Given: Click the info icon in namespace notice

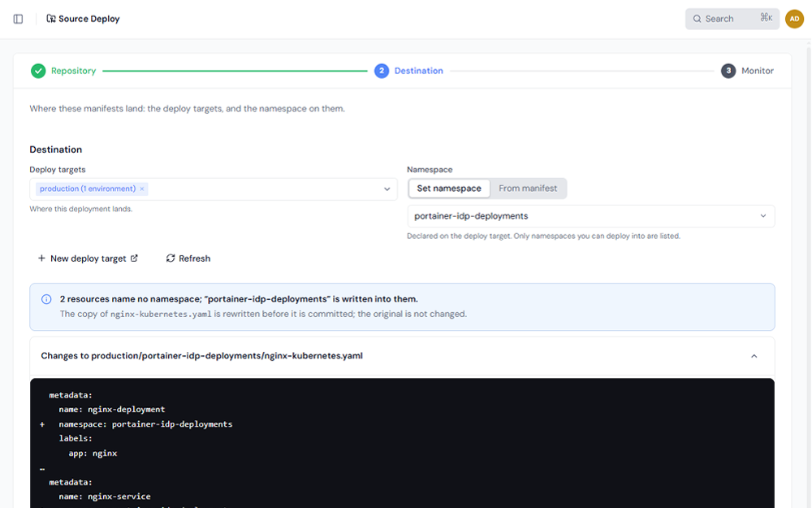Looking at the screenshot, I should (46, 299).
